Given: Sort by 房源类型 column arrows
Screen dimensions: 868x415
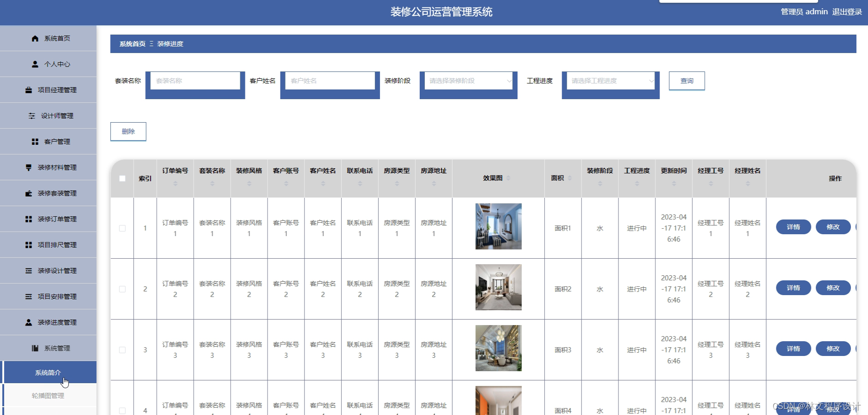Looking at the screenshot, I should coord(397,184).
